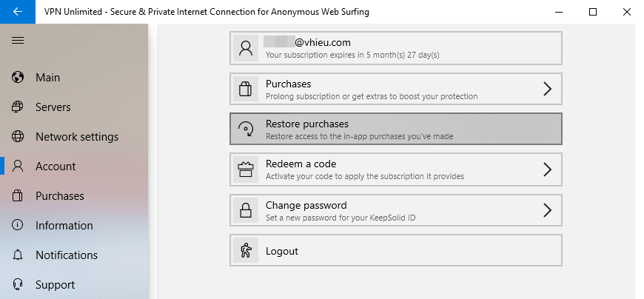Click the Servers globe-monitor icon
644x299 pixels.
[x=18, y=107]
